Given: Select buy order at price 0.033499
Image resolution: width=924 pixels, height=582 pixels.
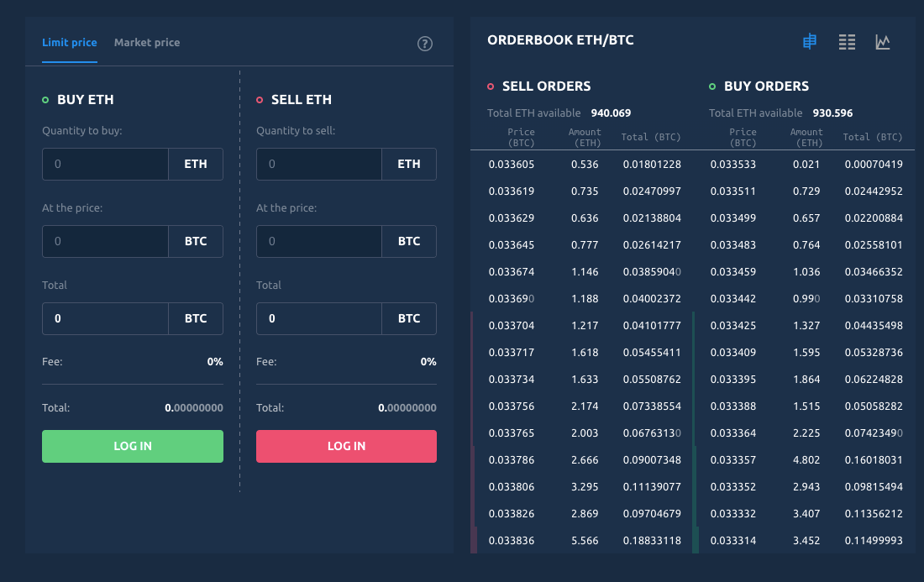Looking at the screenshot, I should (x=804, y=218).
